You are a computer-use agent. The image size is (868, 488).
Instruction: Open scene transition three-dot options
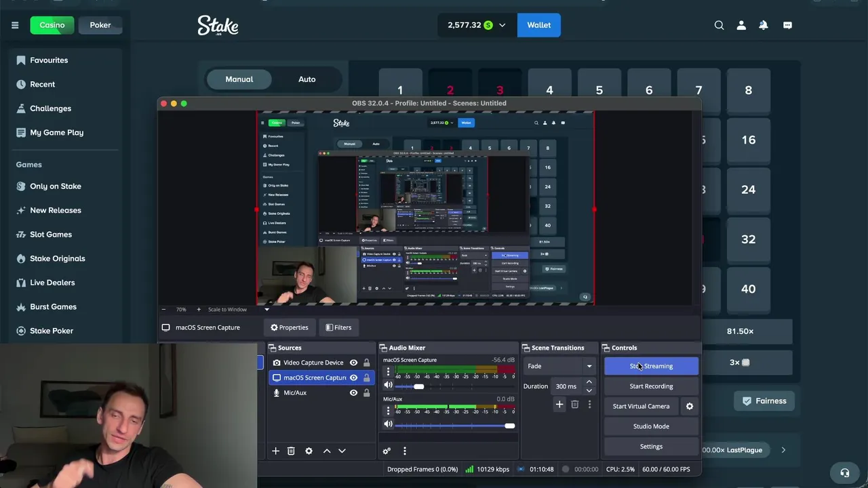[x=589, y=405]
